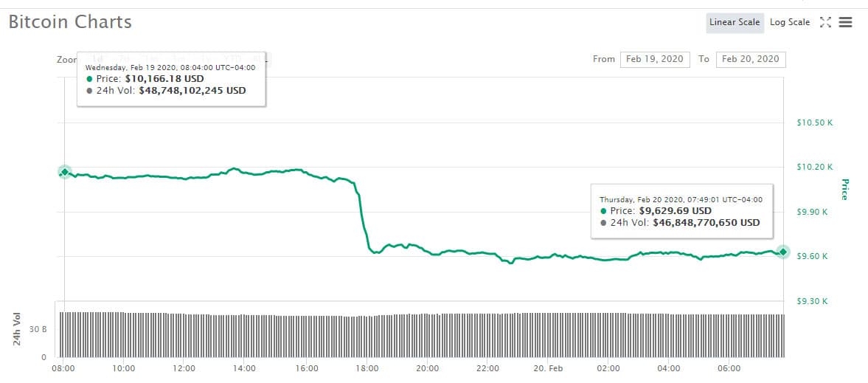868x383 pixels.
Task: Switch to Log Scale
Action: click(x=790, y=22)
